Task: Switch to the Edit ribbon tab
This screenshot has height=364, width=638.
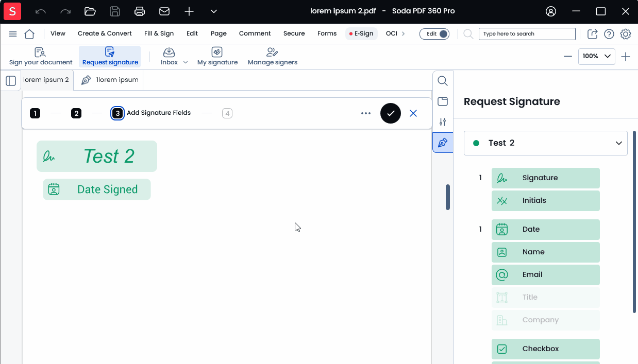Action: click(192, 33)
